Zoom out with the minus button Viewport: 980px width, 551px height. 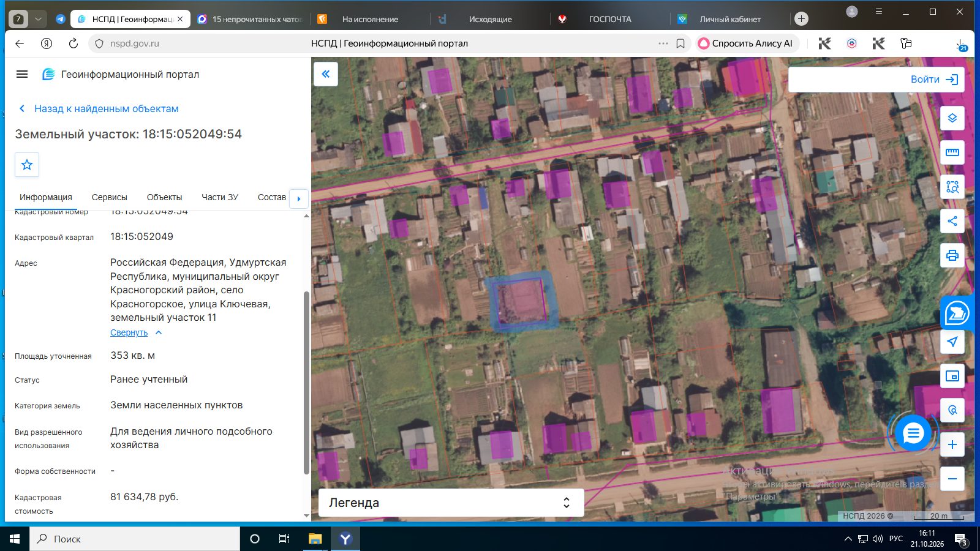tap(952, 479)
